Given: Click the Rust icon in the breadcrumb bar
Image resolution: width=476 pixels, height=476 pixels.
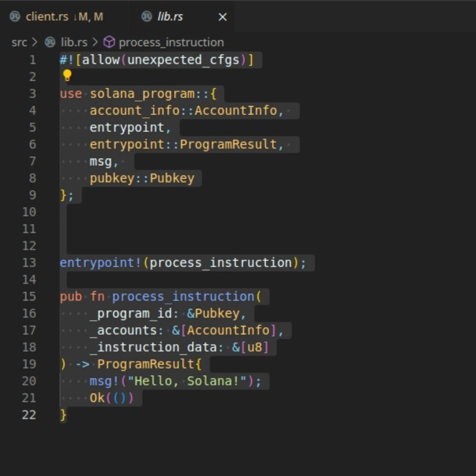Looking at the screenshot, I should pyautogui.click(x=50, y=42).
